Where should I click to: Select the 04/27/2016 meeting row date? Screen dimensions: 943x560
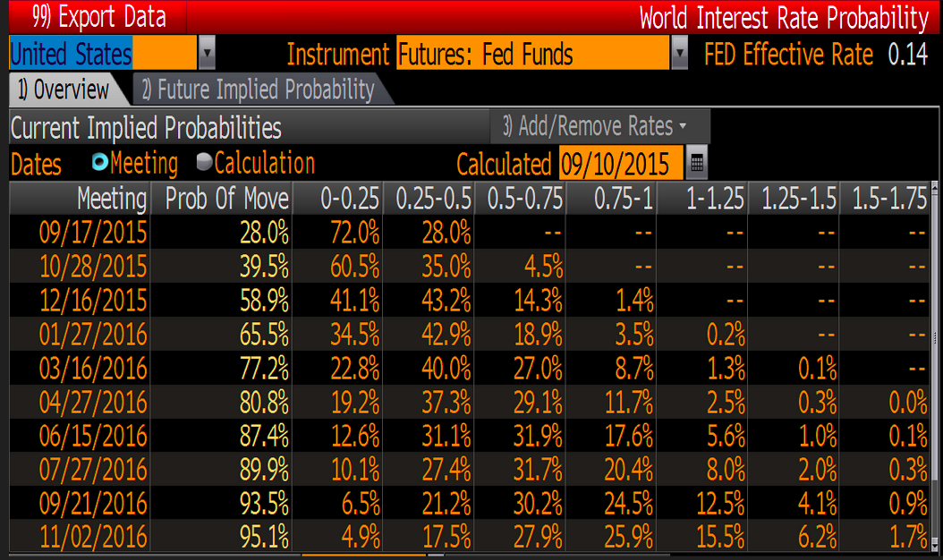click(x=93, y=402)
